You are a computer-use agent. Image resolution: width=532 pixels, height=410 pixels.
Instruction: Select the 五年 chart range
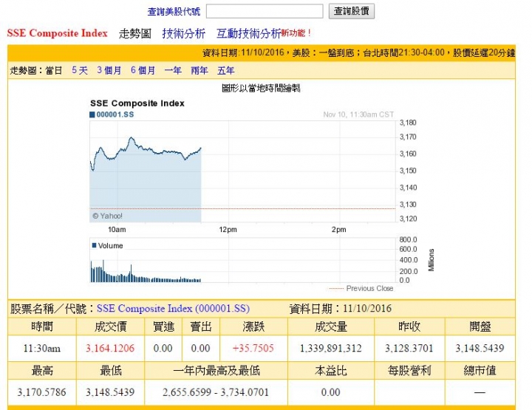226,70
